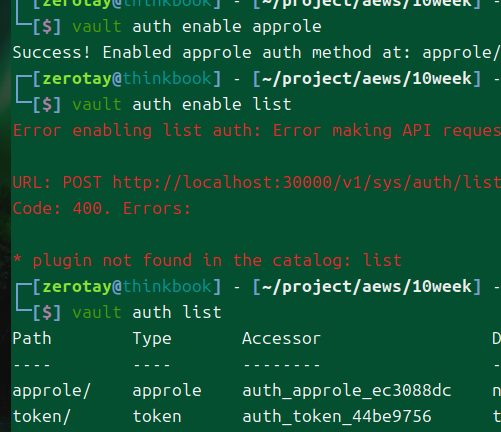
Task: Click the 'token/' path entry
Action: click(x=42, y=417)
